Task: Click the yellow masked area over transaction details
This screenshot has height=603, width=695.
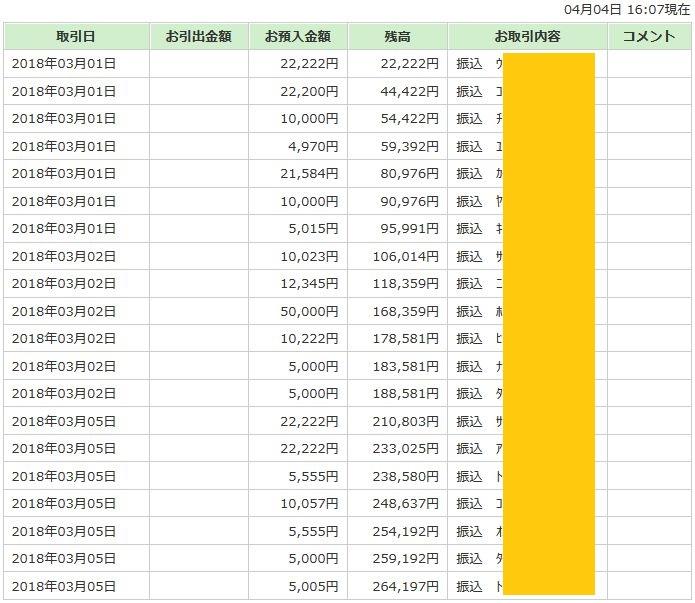Action: click(548, 320)
